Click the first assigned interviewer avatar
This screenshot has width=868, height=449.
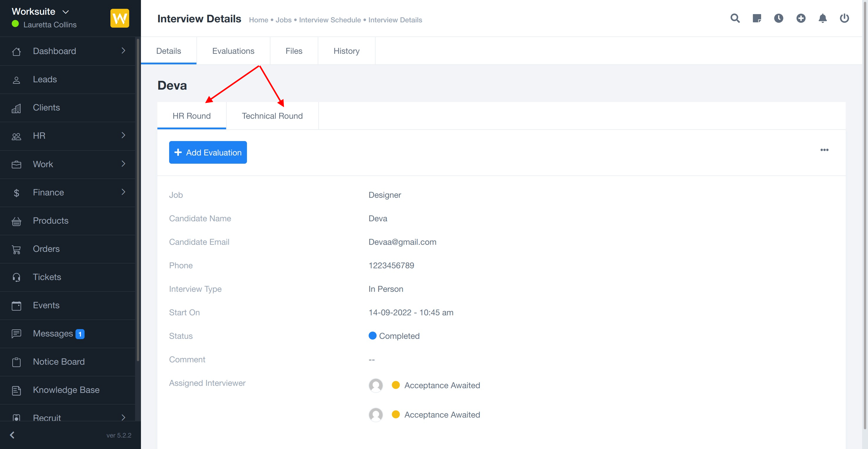[375, 385]
